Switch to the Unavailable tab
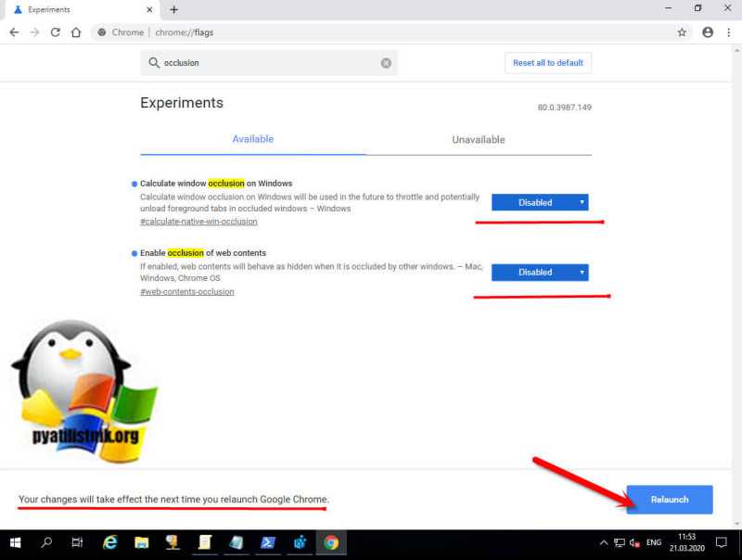742x560 pixels. pyautogui.click(x=479, y=139)
